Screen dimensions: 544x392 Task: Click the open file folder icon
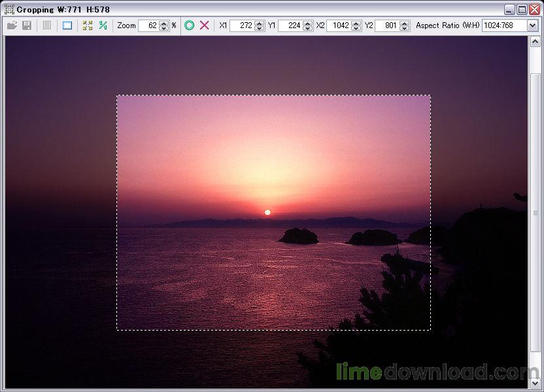coord(12,25)
